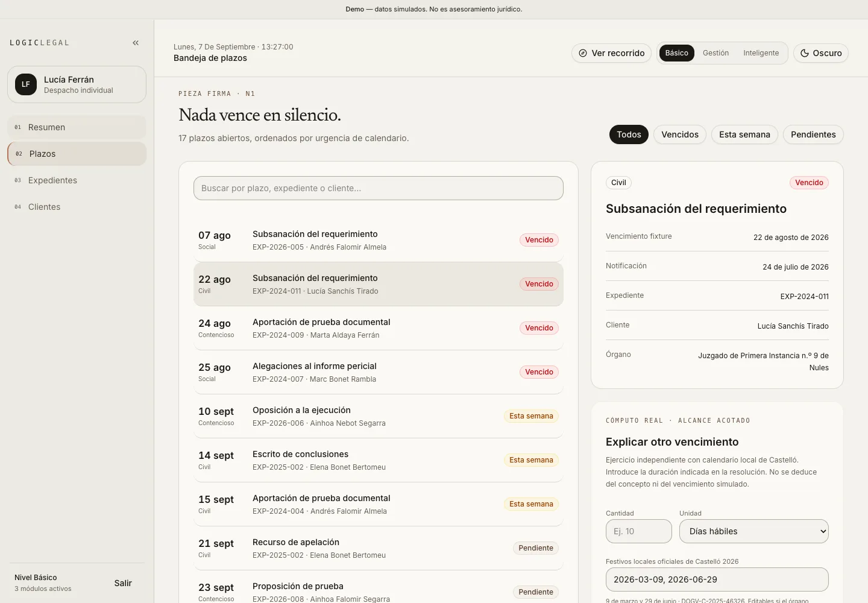Click the Cantidad input field
The image size is (868, 603).
tap(639, 531)
